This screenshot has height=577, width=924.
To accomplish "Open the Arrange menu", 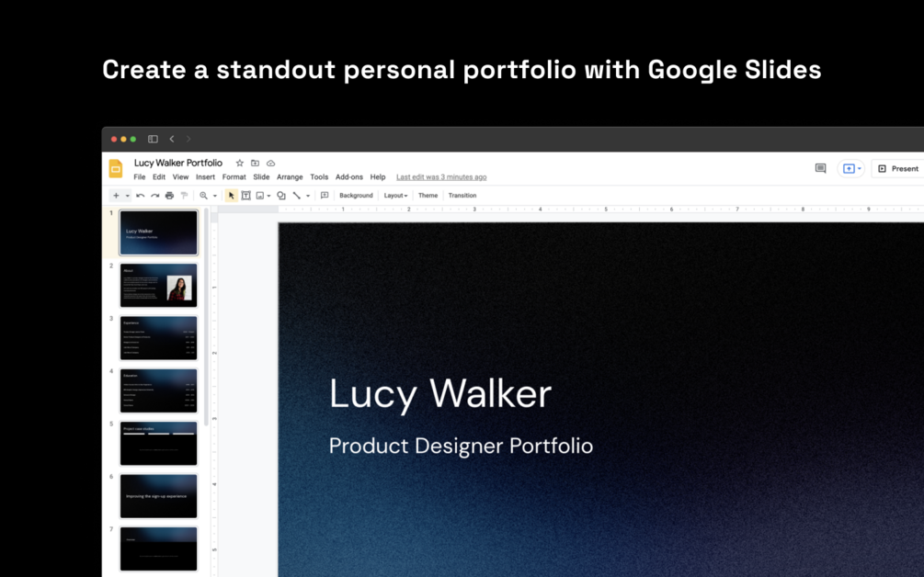I will pos(290,177).
